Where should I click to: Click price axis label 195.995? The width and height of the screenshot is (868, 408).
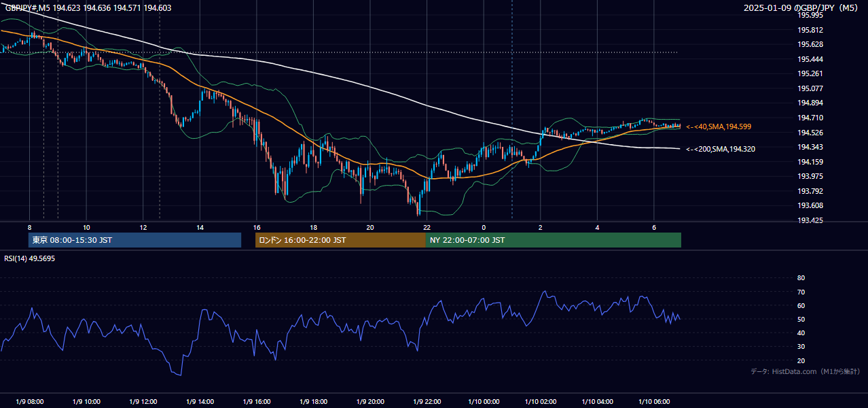(x=810, y=15)
